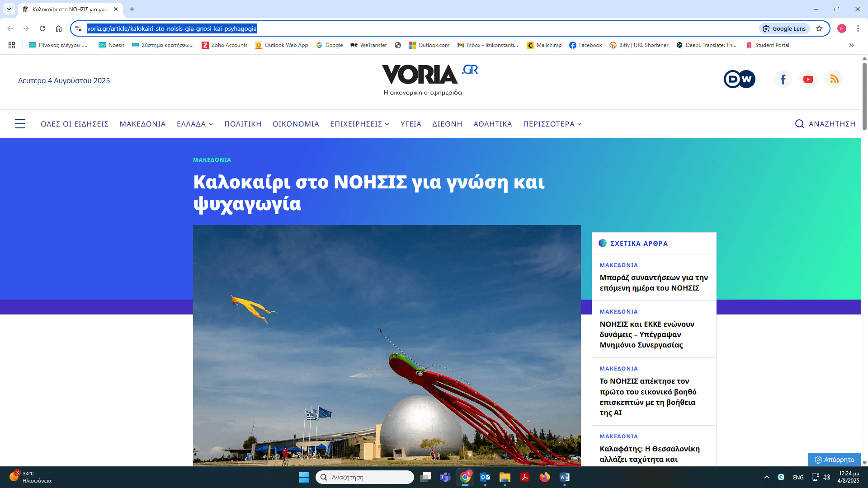Go to ΑΘΛΗΤΙΚΑ section
This screenshot has height=488, width=868.
(x=492, y=124)
